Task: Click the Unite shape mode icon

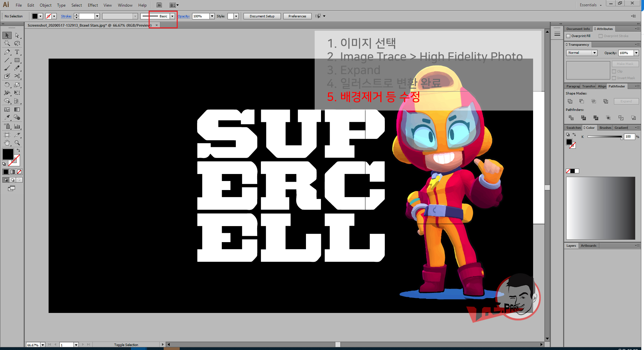Action: coord(570,101)
